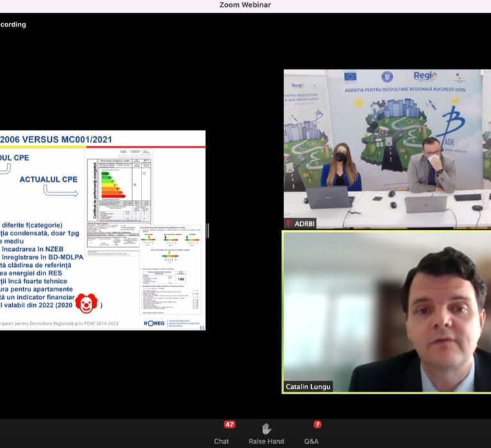Select Catalin Lungu's video tile
Image resolution: width=491 pixels, height=448 pixels.
[x=387, y=312]
